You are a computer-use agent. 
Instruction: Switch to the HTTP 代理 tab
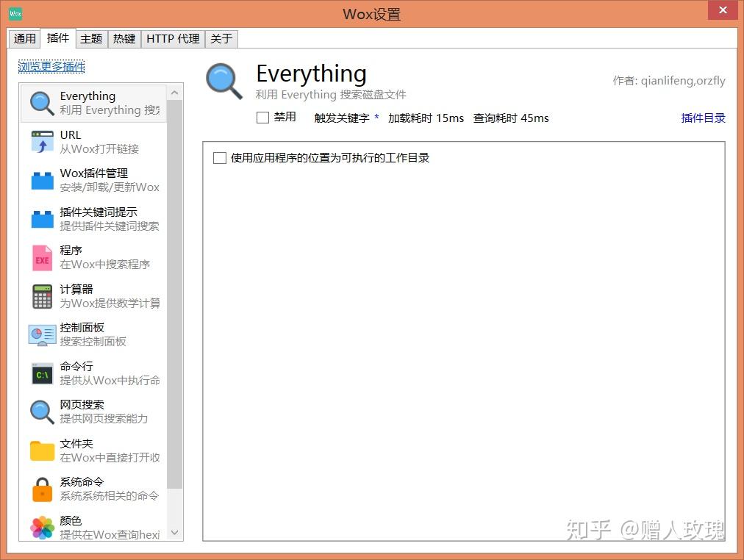pyautogui.click(x=172, y=38)
